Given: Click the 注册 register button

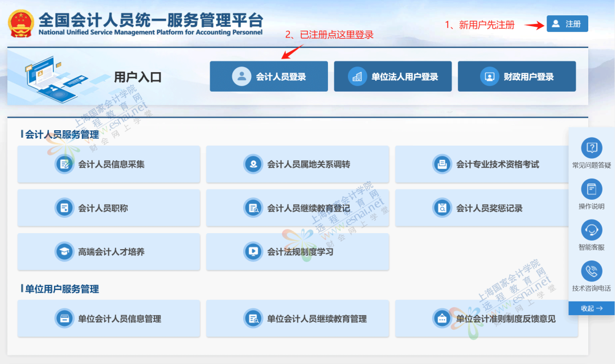Looking at the screenshot, I should [567, 24].
